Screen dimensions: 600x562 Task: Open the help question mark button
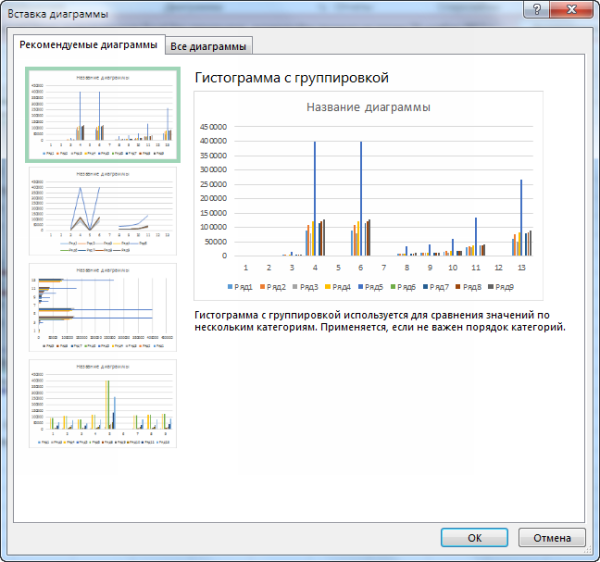point(539,9)
